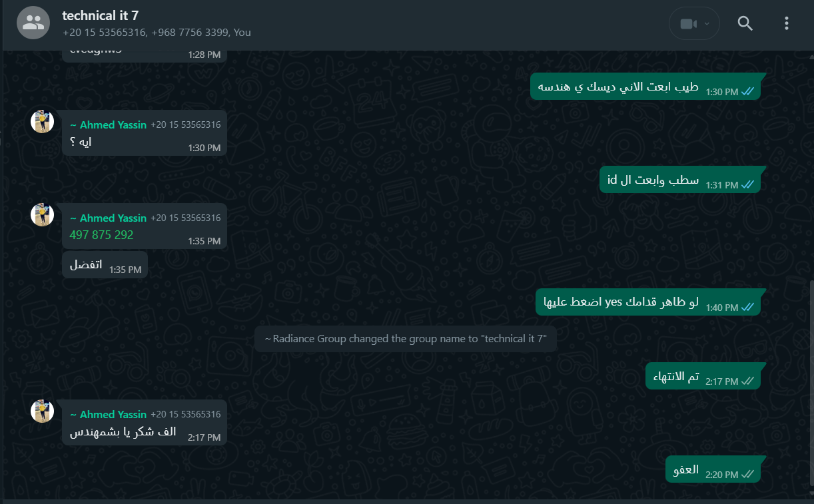The height and width of the screenshot is (504, 814).
Task: Open the group info via the group avatar icon
Action: coord(33,23)
